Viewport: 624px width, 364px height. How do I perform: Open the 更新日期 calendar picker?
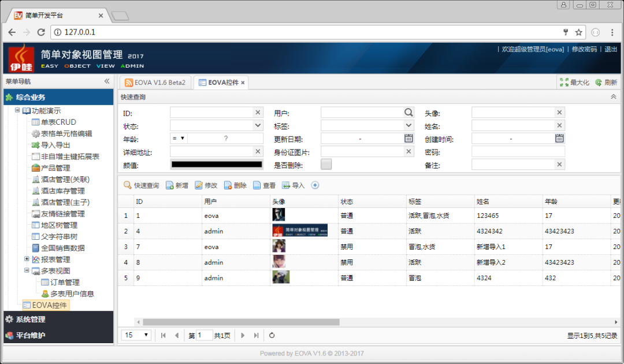[408, 139]
